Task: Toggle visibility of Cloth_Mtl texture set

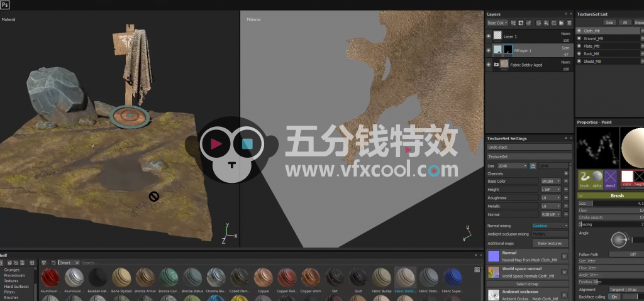Action: click(579, 31)
